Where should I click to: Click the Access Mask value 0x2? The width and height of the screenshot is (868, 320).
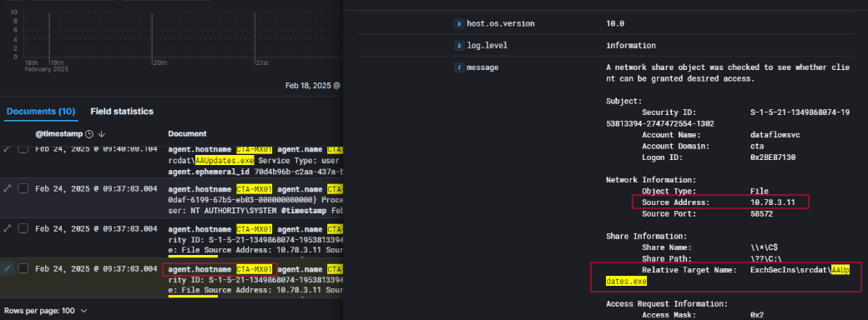(x=757, y=315)
